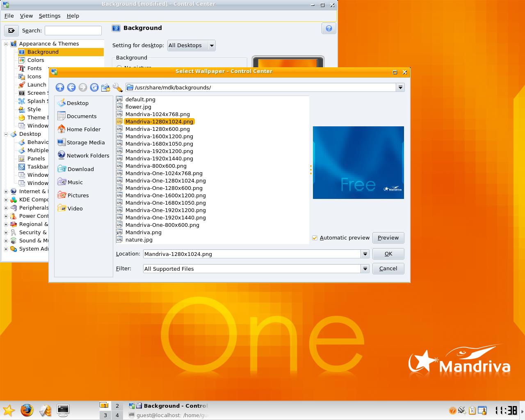
Task: Open Pictures in the places sidebar
Action: click(x=73, y=195)
